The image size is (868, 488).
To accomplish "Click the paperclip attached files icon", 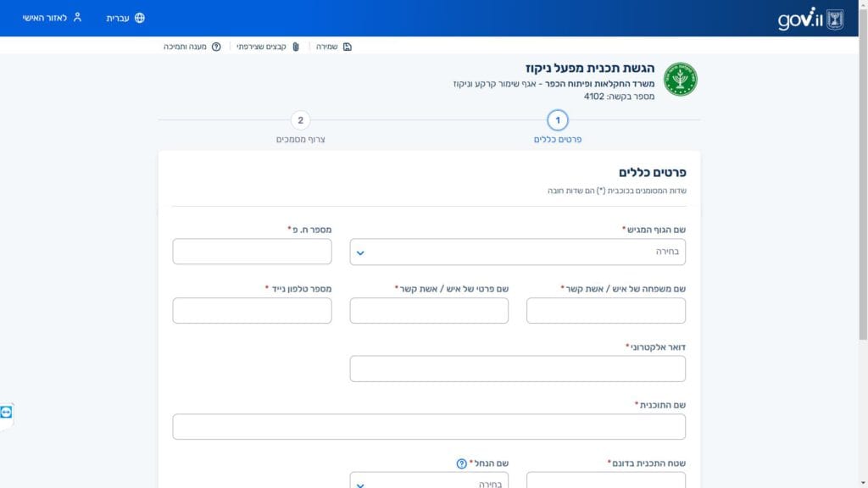I will 296,47.
